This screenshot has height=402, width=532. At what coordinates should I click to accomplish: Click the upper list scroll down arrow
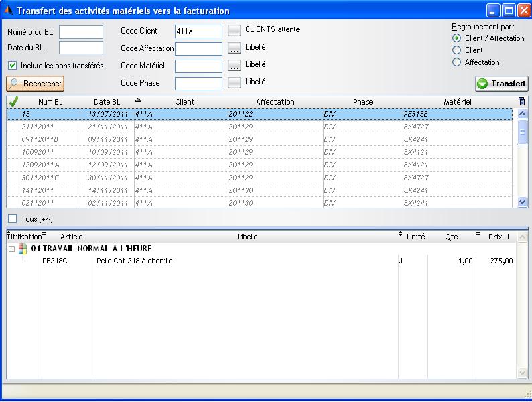coord(522,202)
